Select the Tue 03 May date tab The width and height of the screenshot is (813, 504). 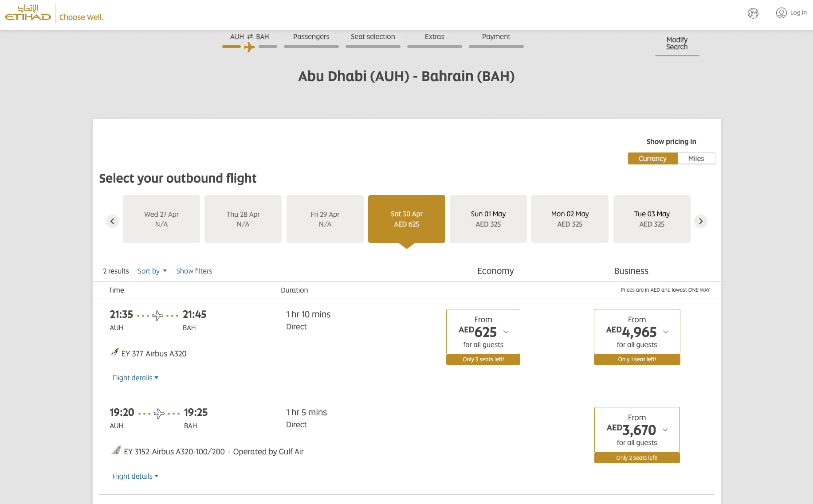(x=652, y=219)
